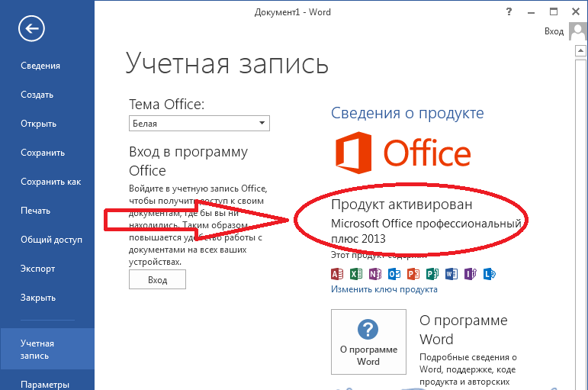Click the user avatar picture
Image resolution: width=588 pixels, height=390 pixels.
click(x=578, y=31)
